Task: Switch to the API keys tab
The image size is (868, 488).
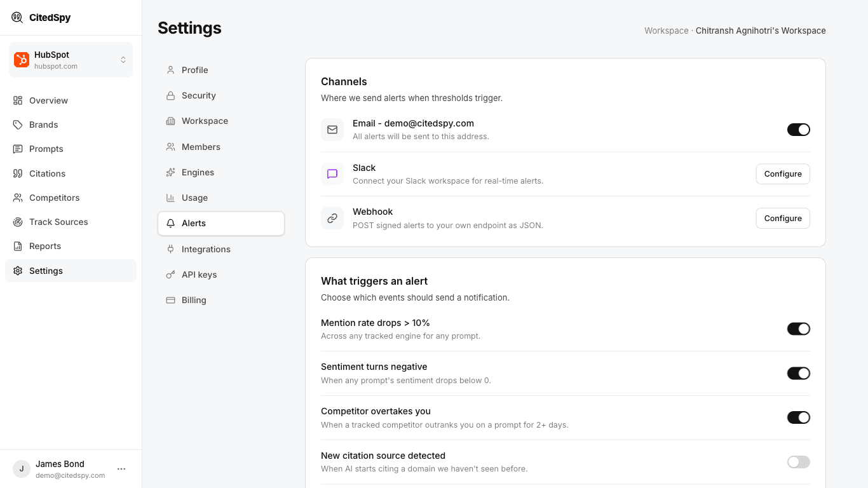Action: pyautogui.click(x=221, y=274)
